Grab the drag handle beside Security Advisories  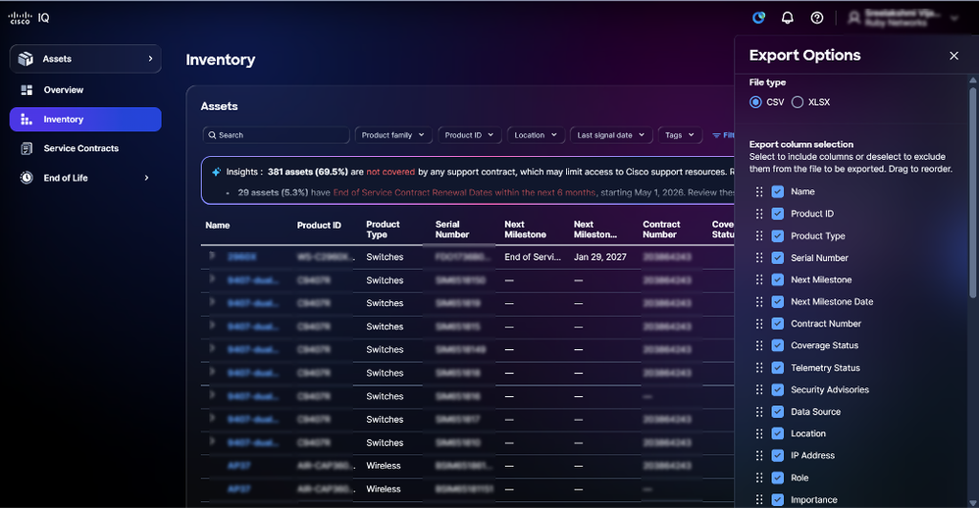759,389
